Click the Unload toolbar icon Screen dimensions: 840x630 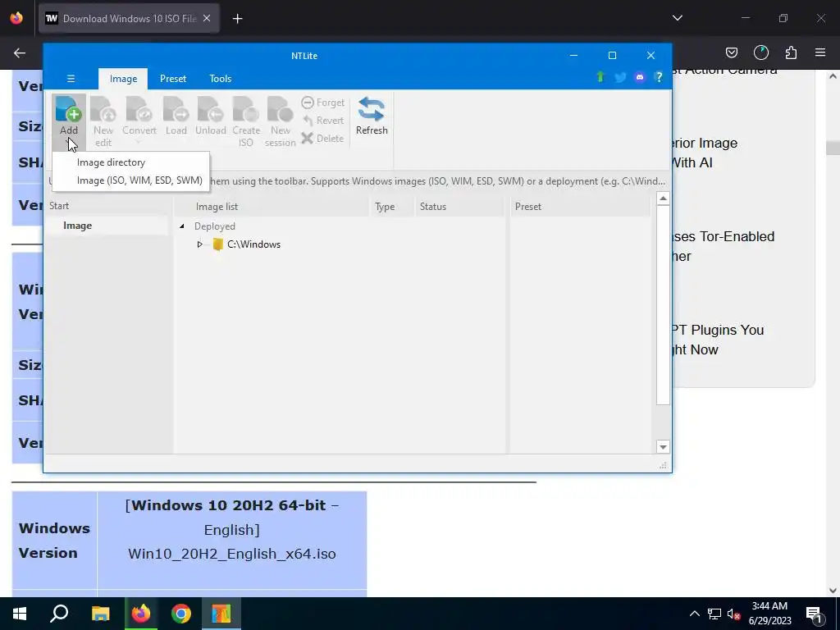click(210, 109)
